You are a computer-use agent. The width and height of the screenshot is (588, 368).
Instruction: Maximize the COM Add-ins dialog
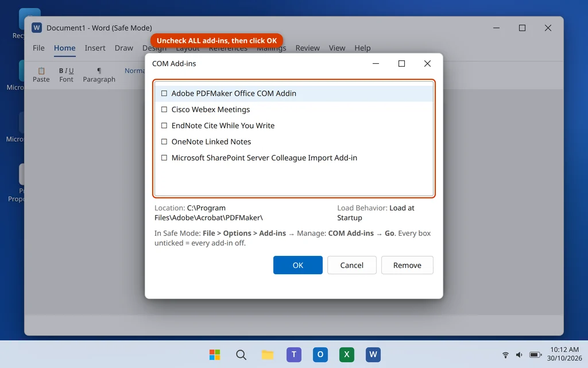pos(401,63)
